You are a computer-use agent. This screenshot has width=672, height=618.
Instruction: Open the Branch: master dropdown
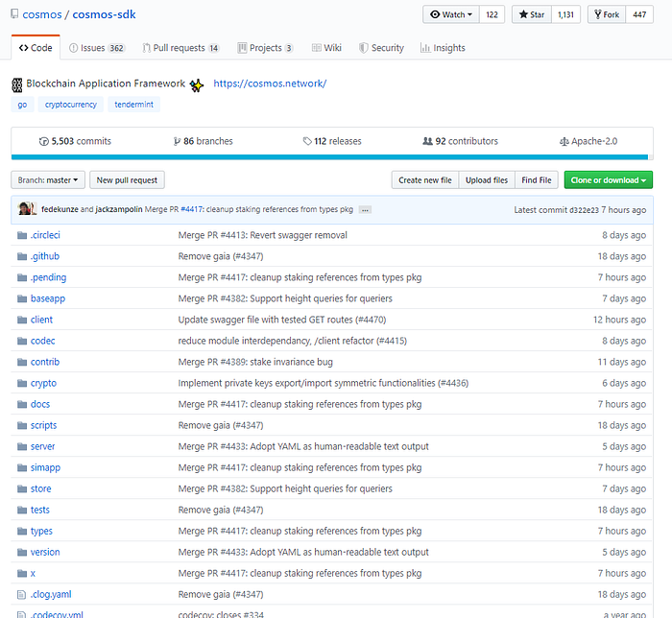click(x=48, y=180)
